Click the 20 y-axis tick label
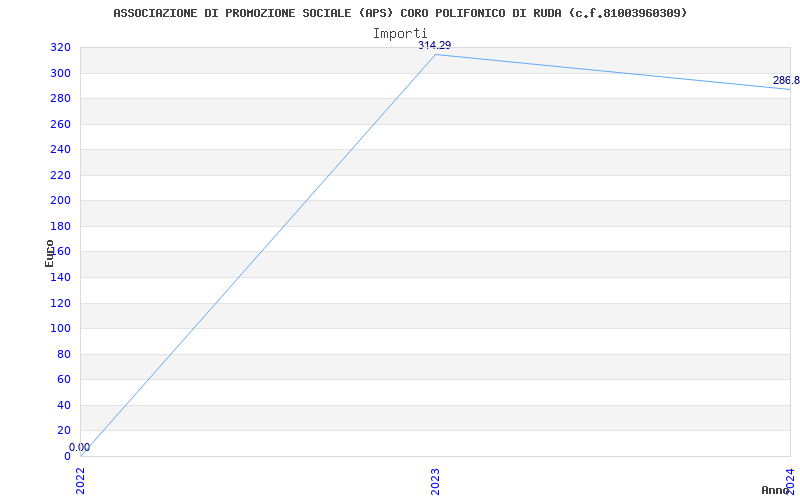This screenshot has height=500, width=800. pos(64,431)
